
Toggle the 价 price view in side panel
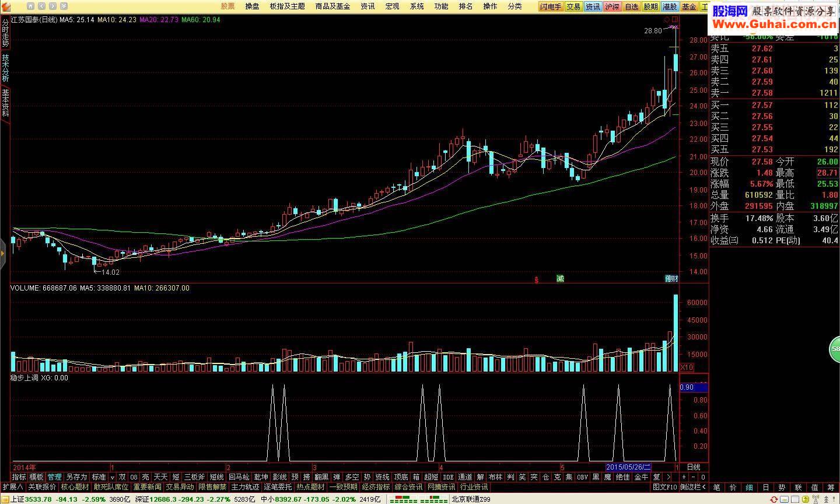pos(733,487)
